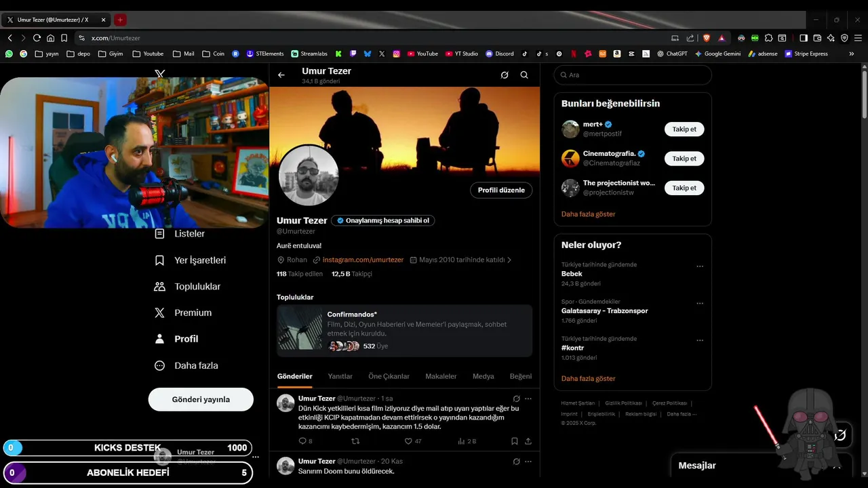Open the browser main hamburger menu
Screen dimensions: 868x488
pyautogui.click(x=858, y=38)
